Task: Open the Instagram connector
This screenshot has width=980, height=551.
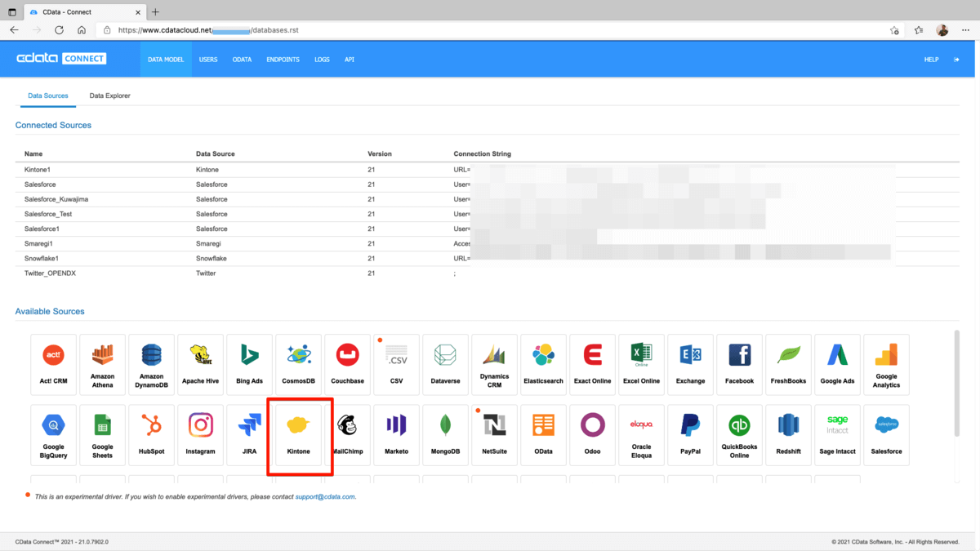Action: [x=201, y=435]
